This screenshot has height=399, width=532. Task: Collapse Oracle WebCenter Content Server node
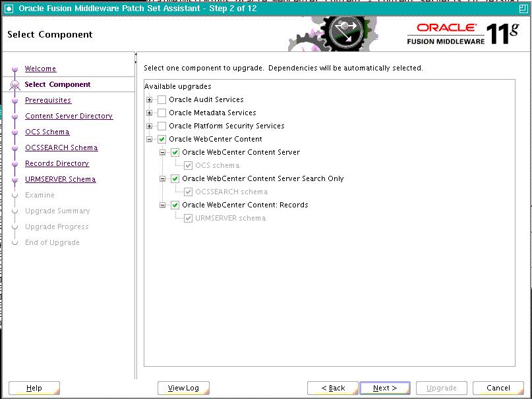point(163,153)
